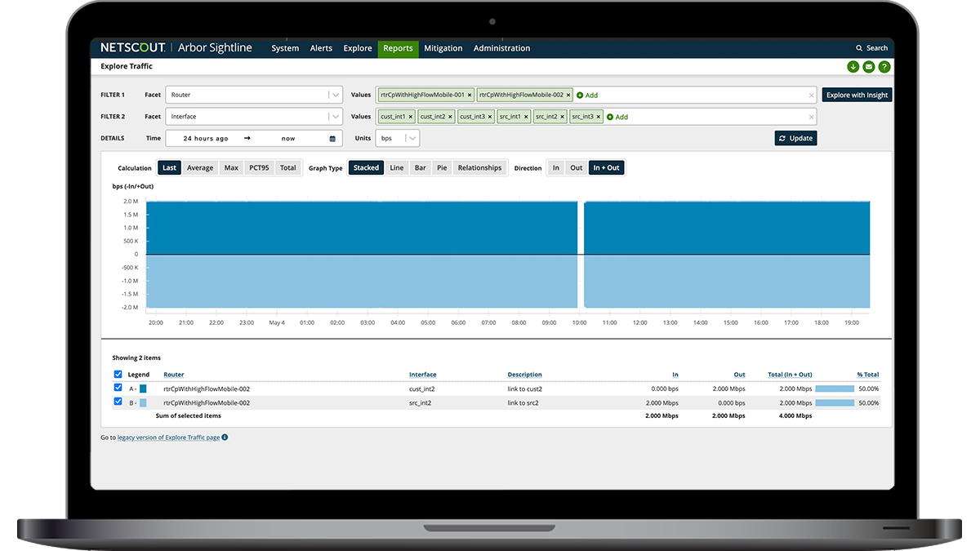Toggle the Legend select-all checkbox
Viewport: 980px width, 551px height.
pos(118,374)
